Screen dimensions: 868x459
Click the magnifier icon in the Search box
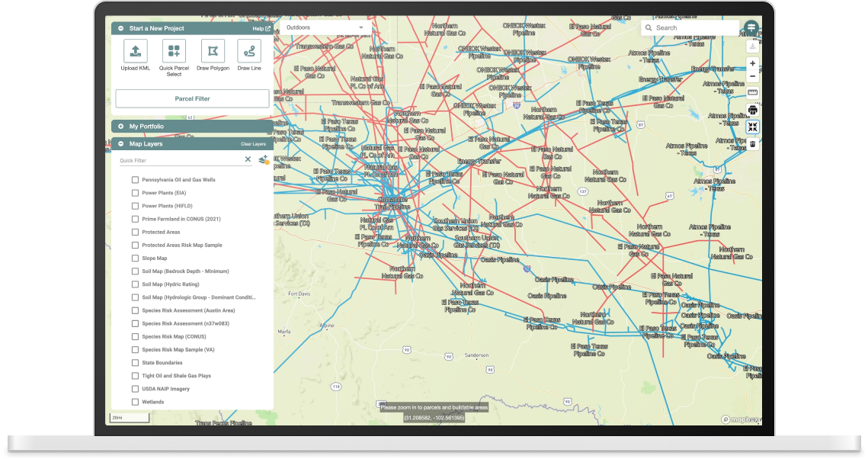649,27
